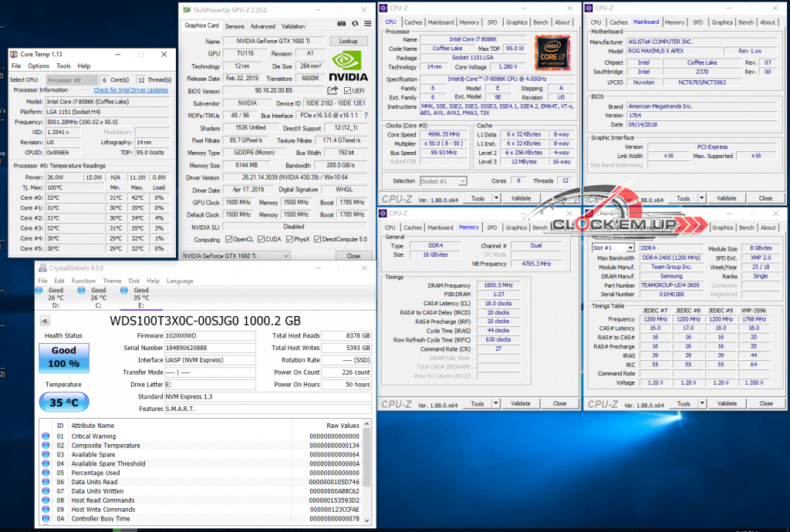The height and width of the screenshot is (532, 790).
Task: Open the Function menu in CrystalDiskInfo
Action: click(x=83, y=281)
